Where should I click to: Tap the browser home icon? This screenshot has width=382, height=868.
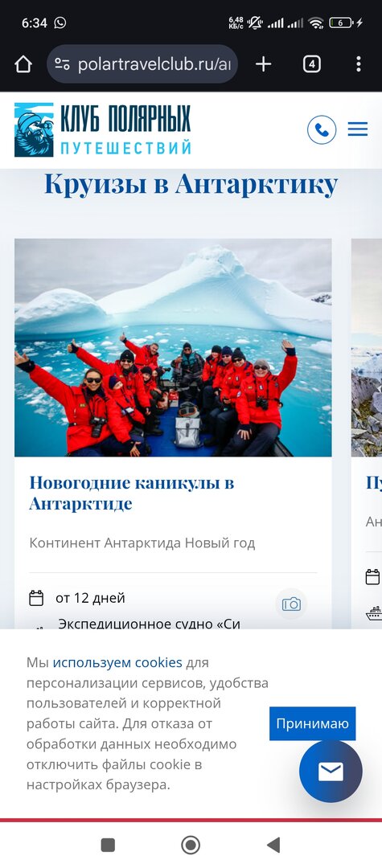tap(23, 64)
